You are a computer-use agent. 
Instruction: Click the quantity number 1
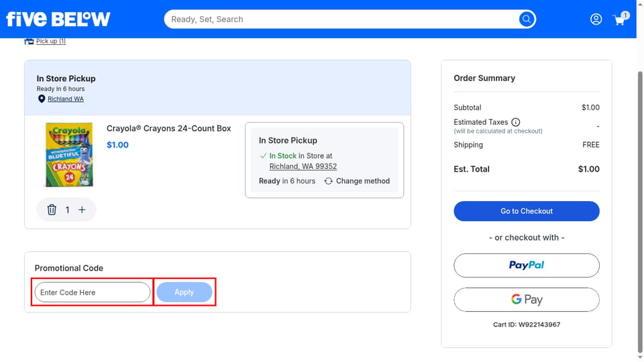coord(67,210)
